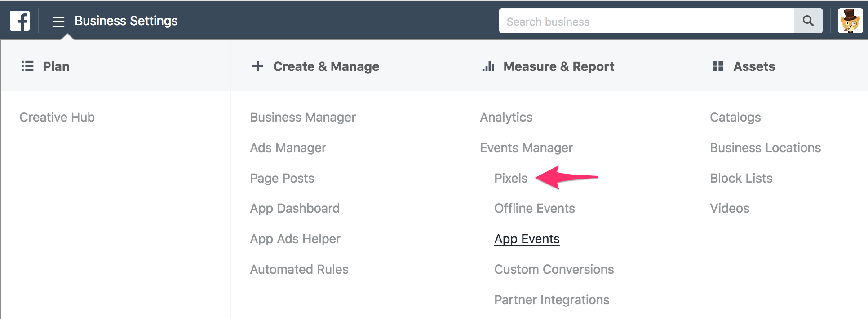Open Offline Events
The image size is (868, 319).
click(535, 208)
